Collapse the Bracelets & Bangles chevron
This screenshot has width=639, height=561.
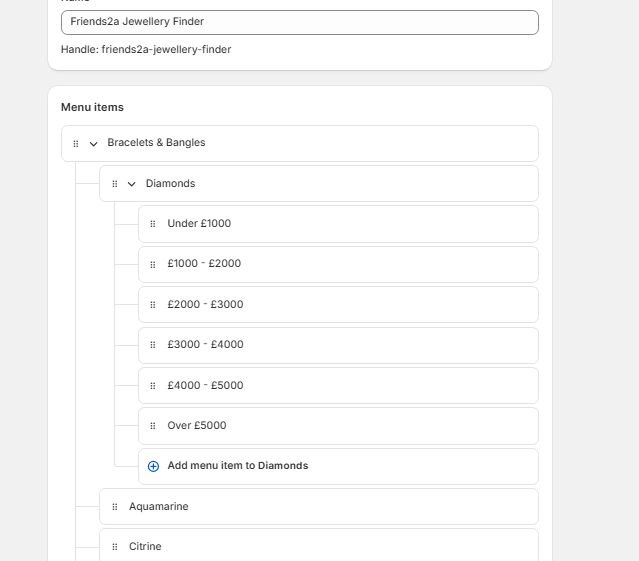pos(94,144)
